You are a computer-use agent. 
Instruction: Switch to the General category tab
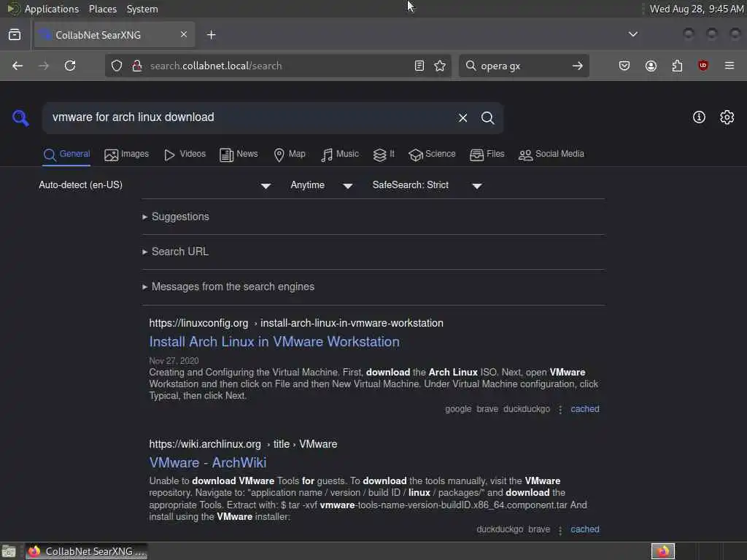[66, 155]
